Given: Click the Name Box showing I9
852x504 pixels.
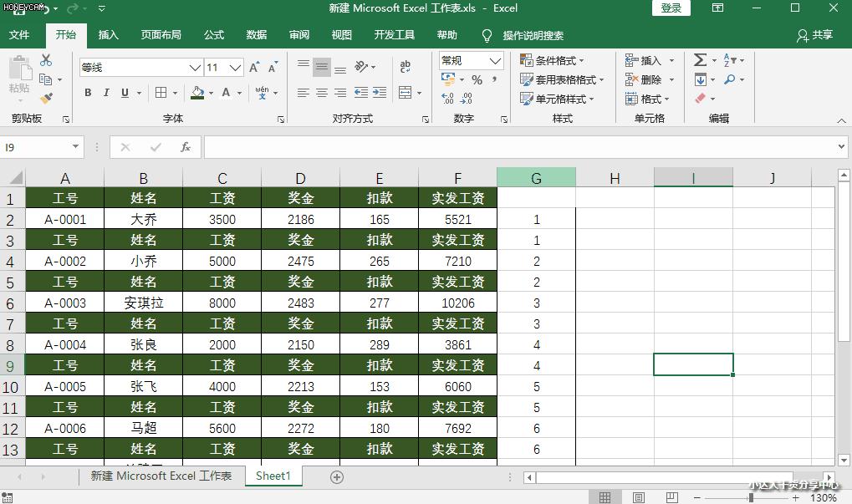Looking at the screenshot, I should click(38, 145).
